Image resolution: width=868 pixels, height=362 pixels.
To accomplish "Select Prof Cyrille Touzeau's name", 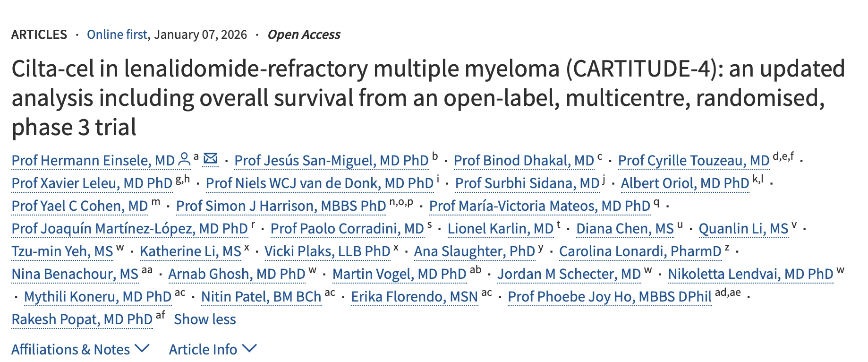I will coord(693,161).
